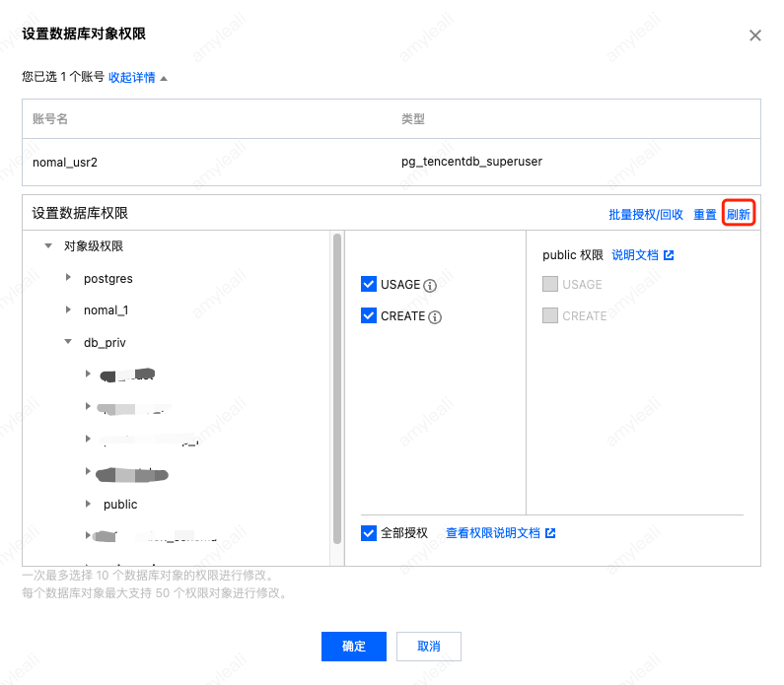Select the nomal_1 tree item label
The height and width of the screenshot is (685, 784).
click(x=106, y=310)
